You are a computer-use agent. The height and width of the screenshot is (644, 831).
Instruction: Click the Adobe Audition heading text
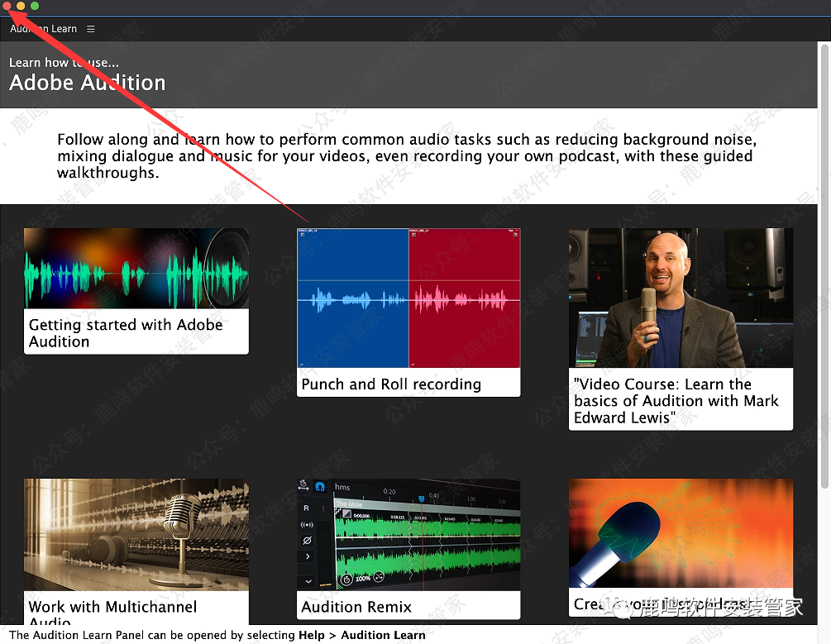88,83
